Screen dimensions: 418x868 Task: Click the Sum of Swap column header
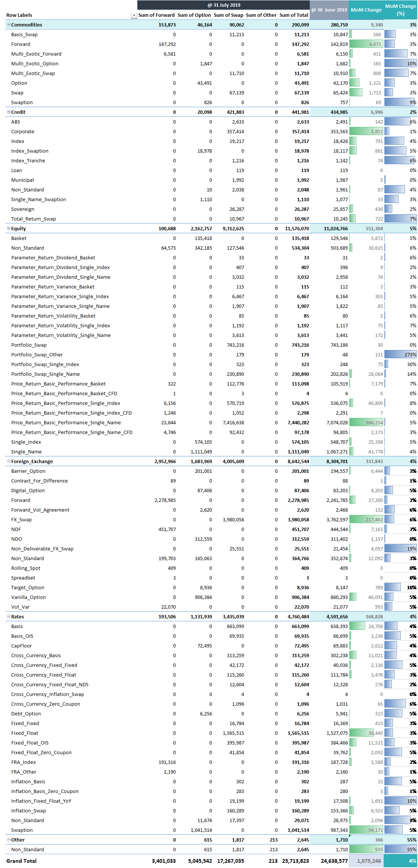point(228,15)
